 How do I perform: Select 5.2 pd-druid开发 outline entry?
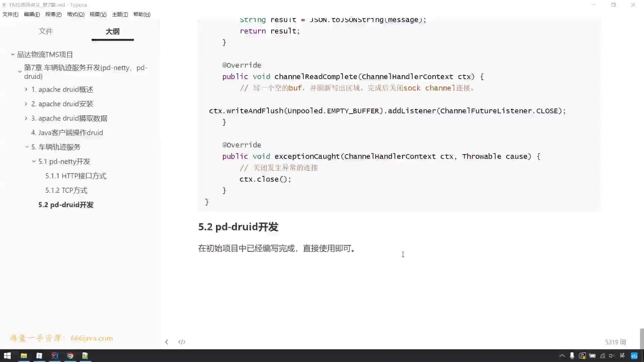coord(66,205)
